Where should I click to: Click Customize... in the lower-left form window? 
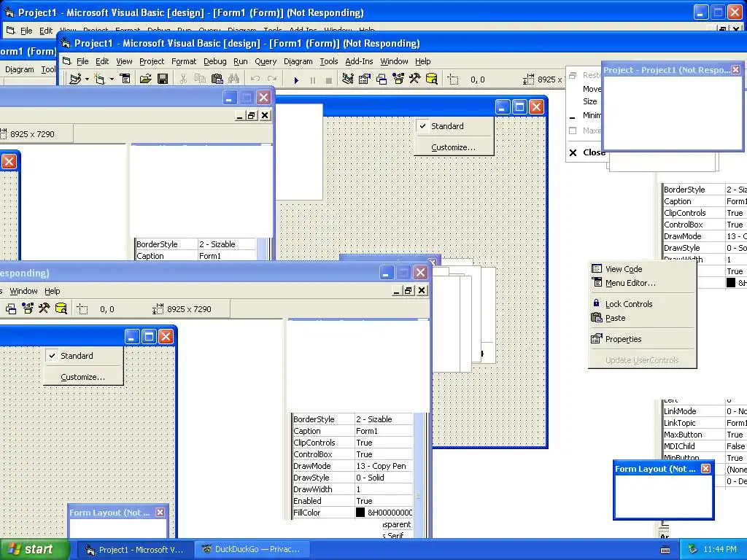pos(83,377)
